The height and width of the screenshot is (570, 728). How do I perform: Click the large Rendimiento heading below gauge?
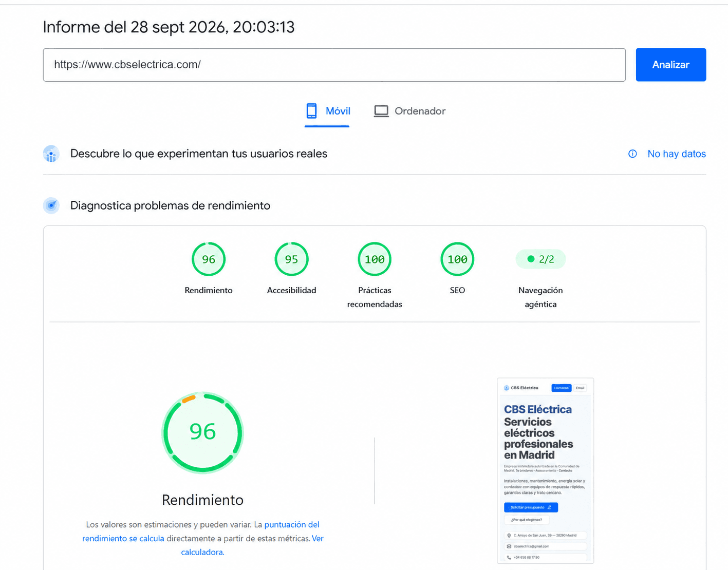pos(202,500)
